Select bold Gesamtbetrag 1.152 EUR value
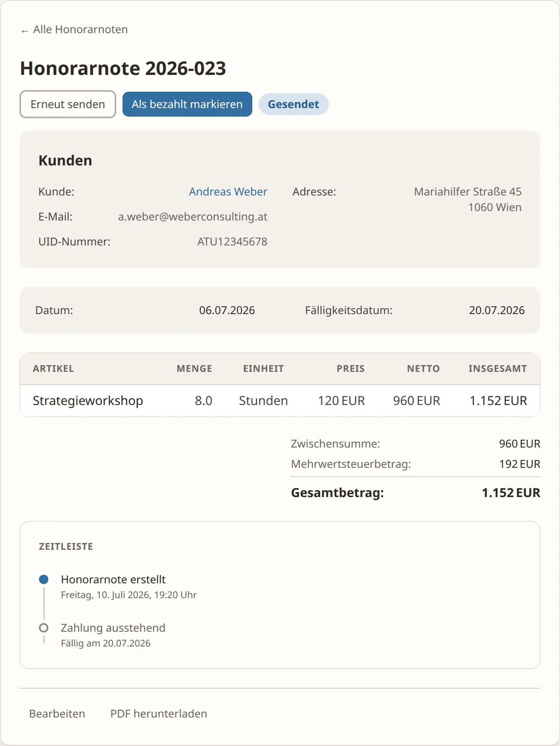Image resolution: width=560 pixels, height=746 pixels. click(x=511, y=493)
